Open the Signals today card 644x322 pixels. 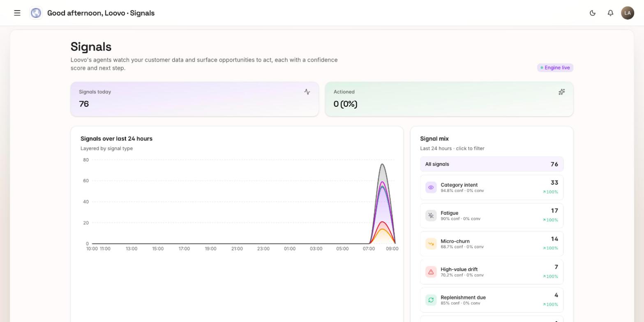(x=194, y=99)
